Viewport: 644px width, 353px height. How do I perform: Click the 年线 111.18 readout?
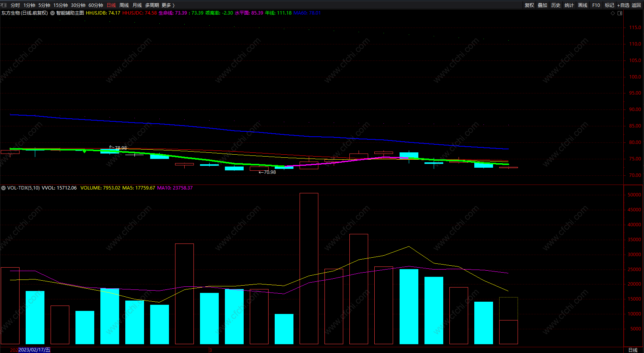(278, 13)
